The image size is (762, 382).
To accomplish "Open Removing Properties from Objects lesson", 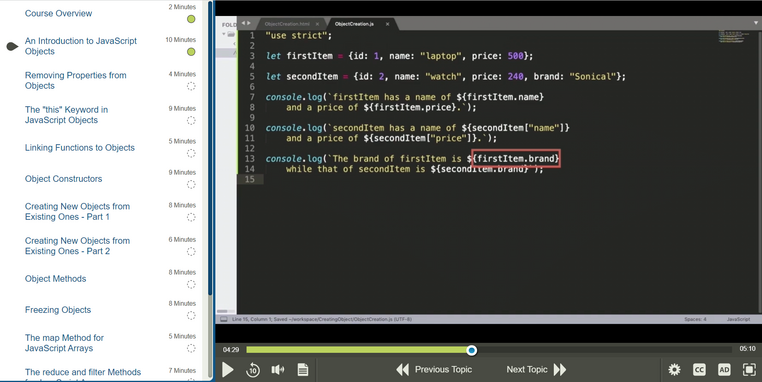I will tap(75, 81).
